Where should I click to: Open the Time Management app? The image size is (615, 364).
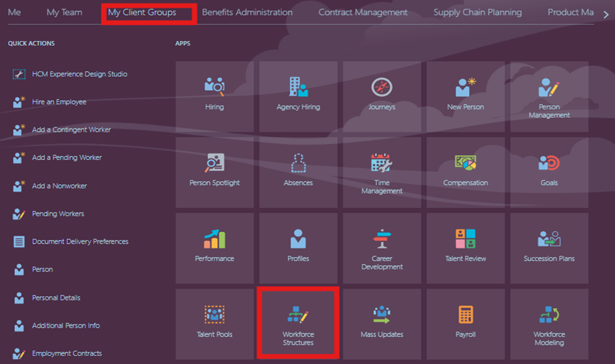pos(382,172)
